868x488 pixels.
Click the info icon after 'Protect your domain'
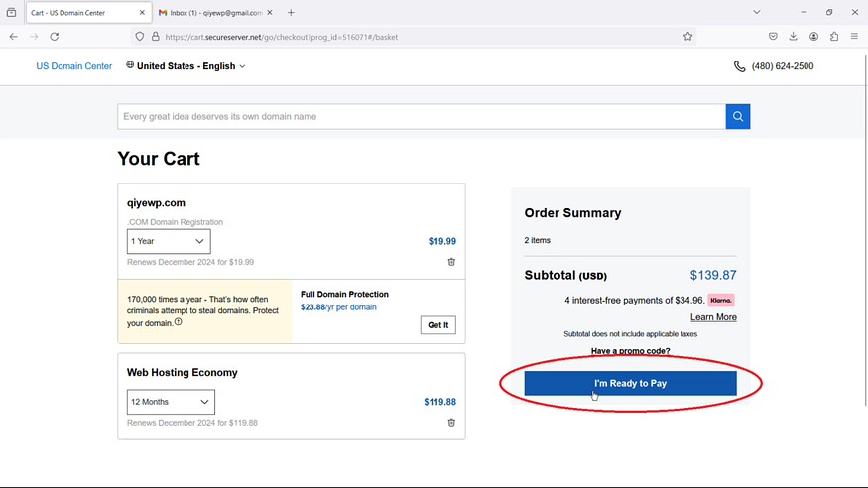pos(179,322)
